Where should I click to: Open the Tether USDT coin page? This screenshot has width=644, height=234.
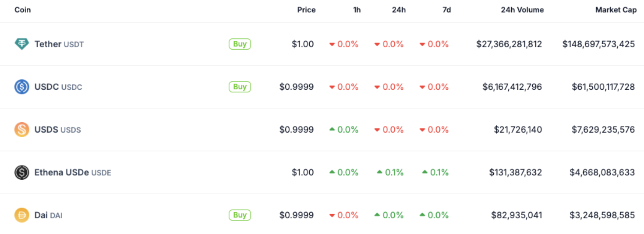(x=59, y=44)
